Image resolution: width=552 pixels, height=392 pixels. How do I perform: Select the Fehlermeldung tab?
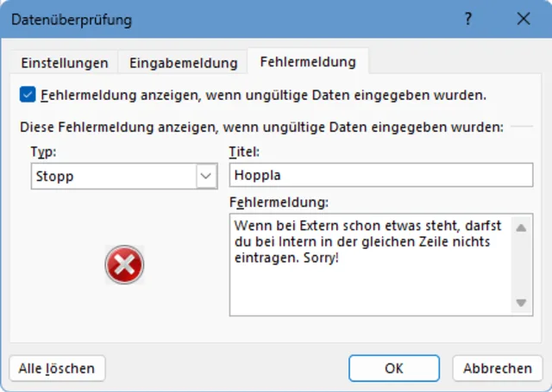(307, 62)
